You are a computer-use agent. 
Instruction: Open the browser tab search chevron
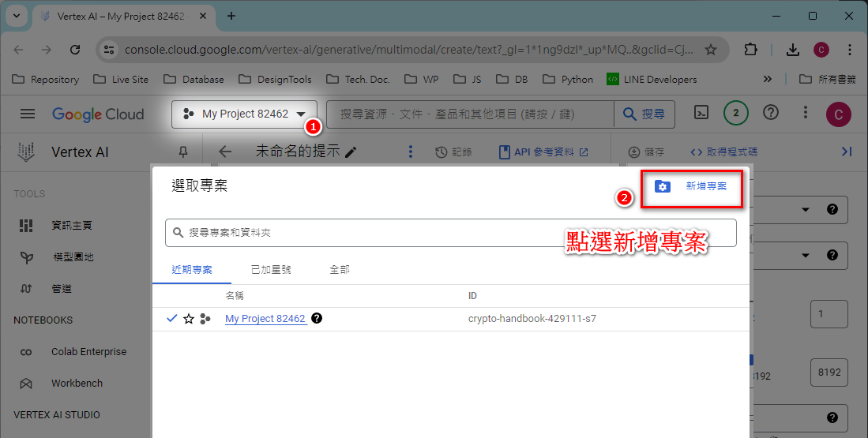[16, 16]
